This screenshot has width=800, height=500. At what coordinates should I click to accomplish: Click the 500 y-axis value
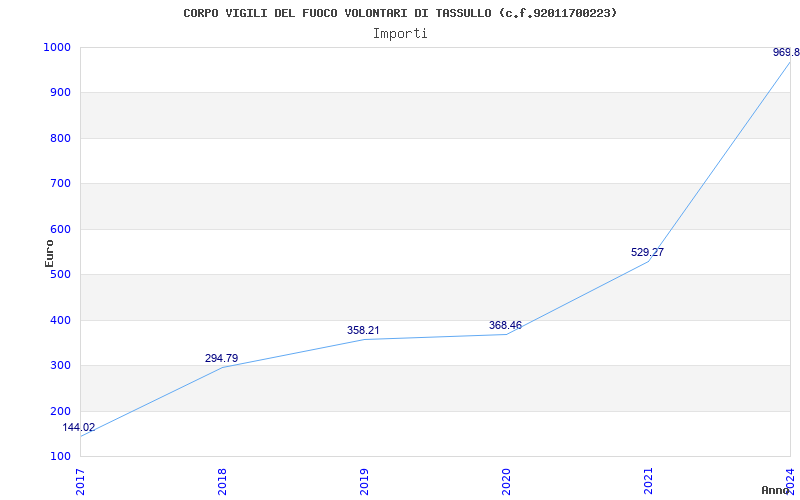pos(60,274)
